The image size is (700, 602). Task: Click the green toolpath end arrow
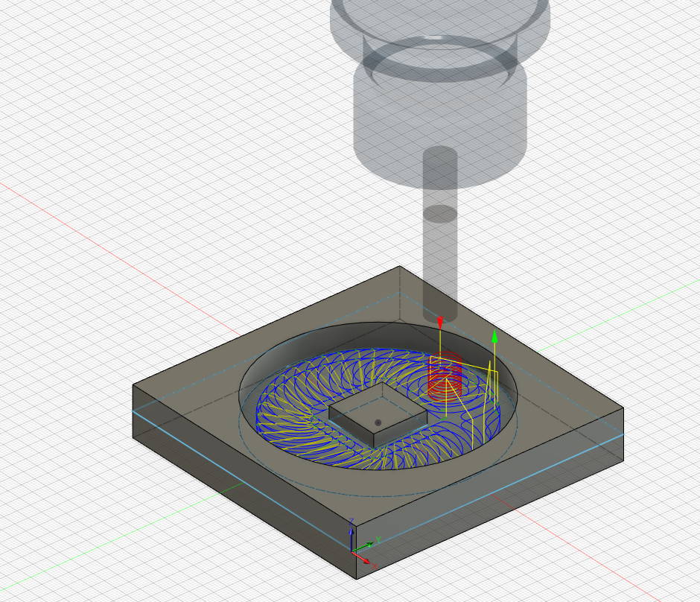coord(494,337)
